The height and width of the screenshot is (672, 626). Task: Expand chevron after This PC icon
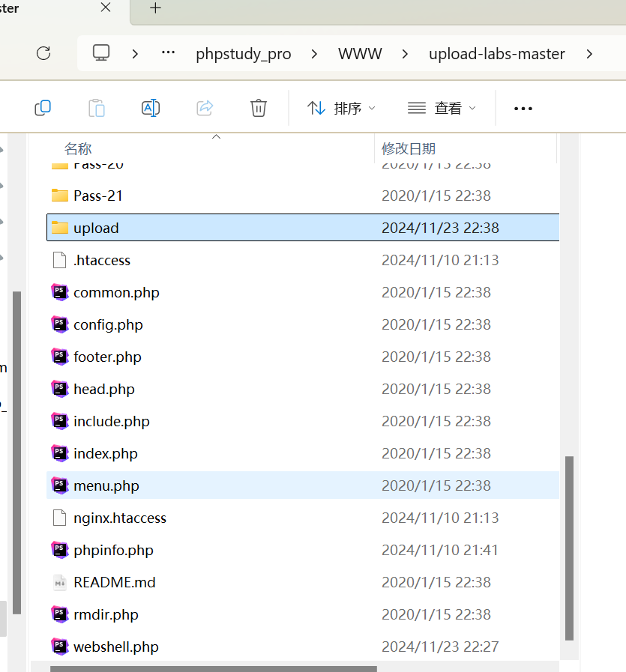135,54
